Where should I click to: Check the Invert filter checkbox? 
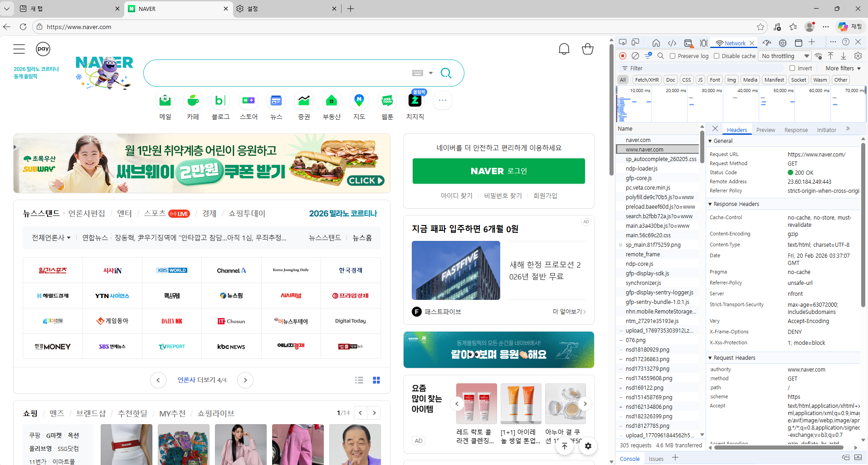click(792, 68)
